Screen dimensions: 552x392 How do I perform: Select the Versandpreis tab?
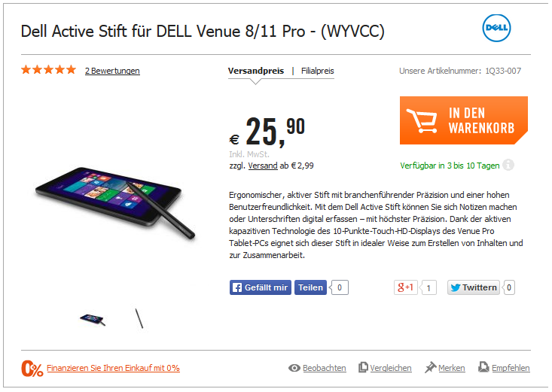(256, 71)
